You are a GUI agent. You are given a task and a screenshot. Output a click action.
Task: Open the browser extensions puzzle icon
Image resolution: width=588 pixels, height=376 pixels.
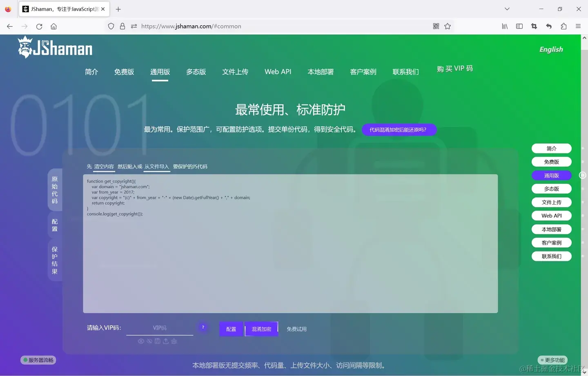563,26
